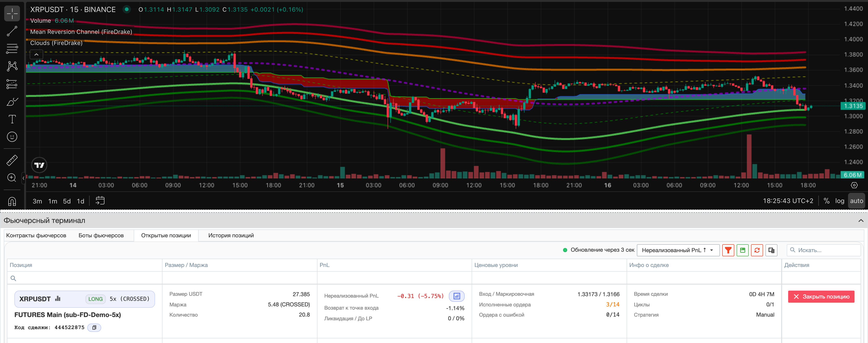Image resolution: width=868 pixels, height=343 pixels.
Task: Click the Закрыть позицию button
Action: tap(821, 297)
